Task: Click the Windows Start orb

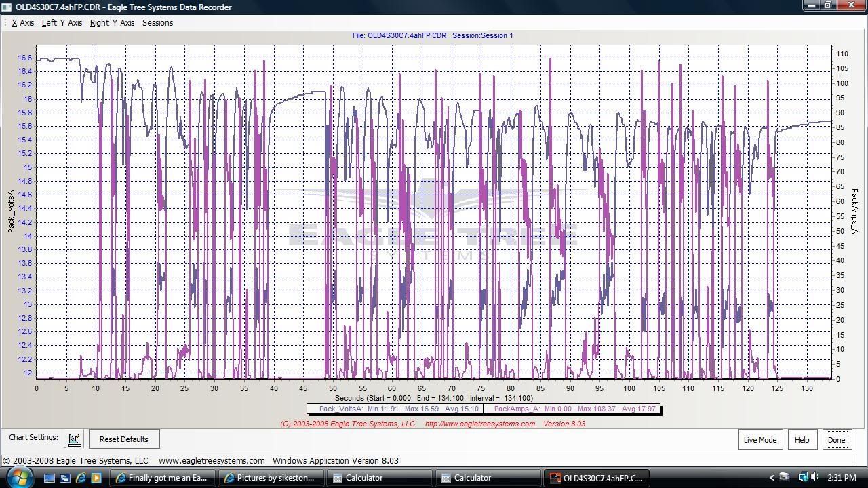Action: pos(18,477)
